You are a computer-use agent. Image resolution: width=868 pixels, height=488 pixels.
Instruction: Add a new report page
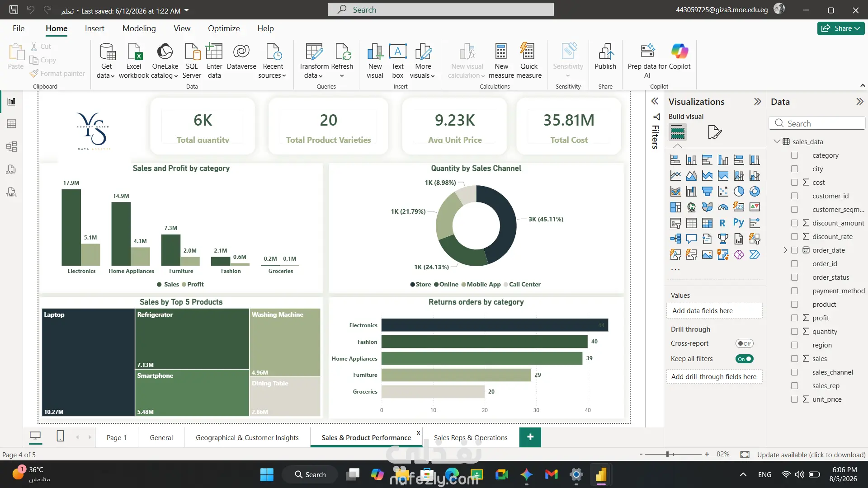coord(530,437)
